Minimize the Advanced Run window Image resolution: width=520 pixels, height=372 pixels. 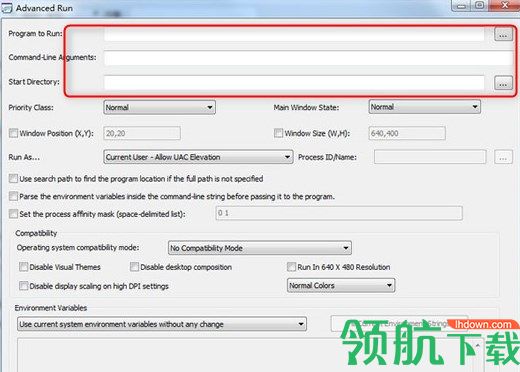point(461,6)
